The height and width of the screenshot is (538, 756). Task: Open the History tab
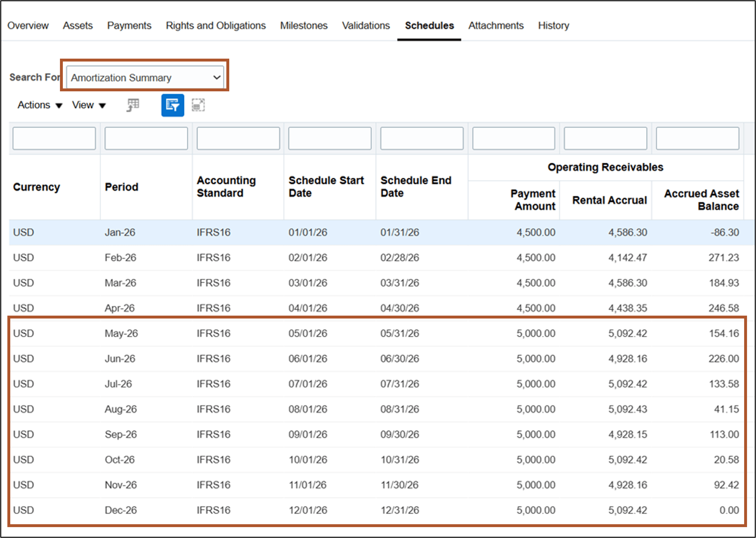pyautogui.click(x=553, y=26)
